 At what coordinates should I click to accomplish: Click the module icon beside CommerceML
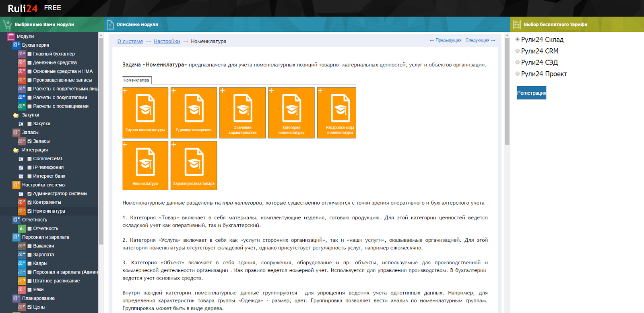click(x=21, y=159)
